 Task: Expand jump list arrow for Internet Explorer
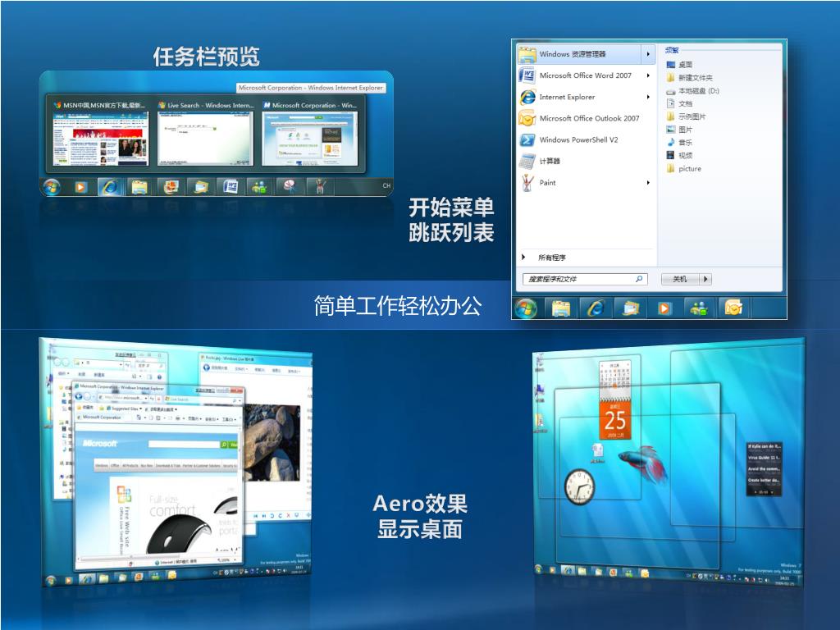pyautogui.click(x=648, y=97)
